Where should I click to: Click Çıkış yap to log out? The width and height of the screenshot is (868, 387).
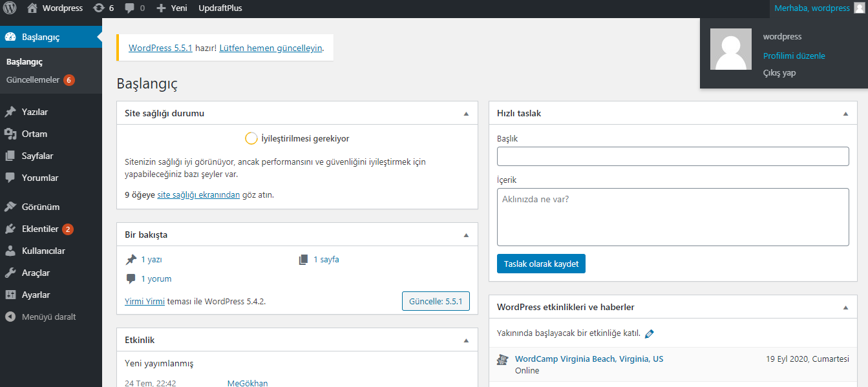tap(779, 72)
